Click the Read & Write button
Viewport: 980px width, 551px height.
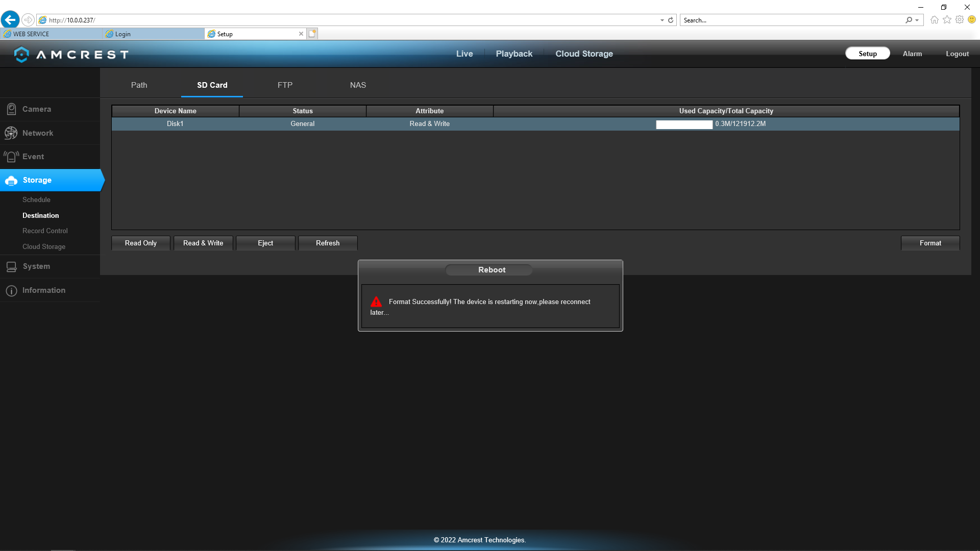point(203,243)
